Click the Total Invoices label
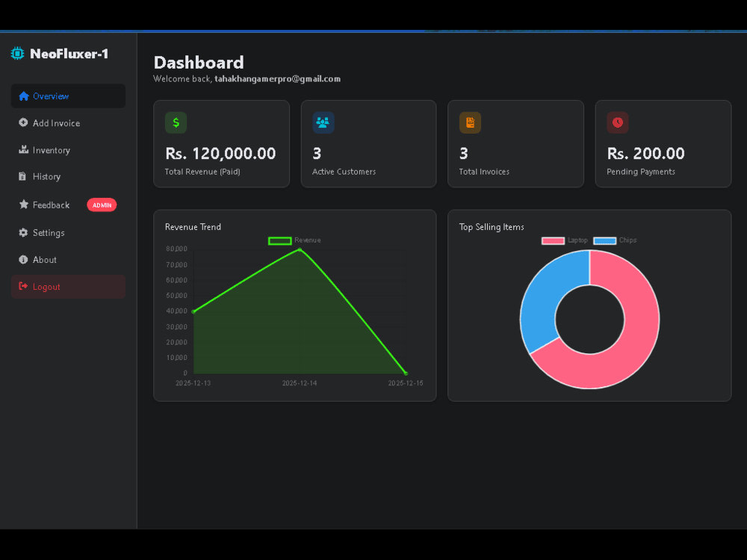This screenshot has width=747, height=560. click(484, 172)
